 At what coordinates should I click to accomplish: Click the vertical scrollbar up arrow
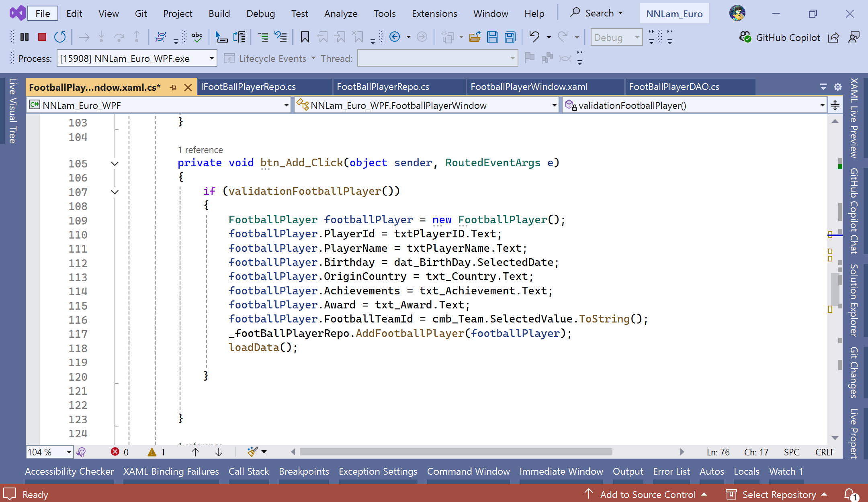coord(835,121)
